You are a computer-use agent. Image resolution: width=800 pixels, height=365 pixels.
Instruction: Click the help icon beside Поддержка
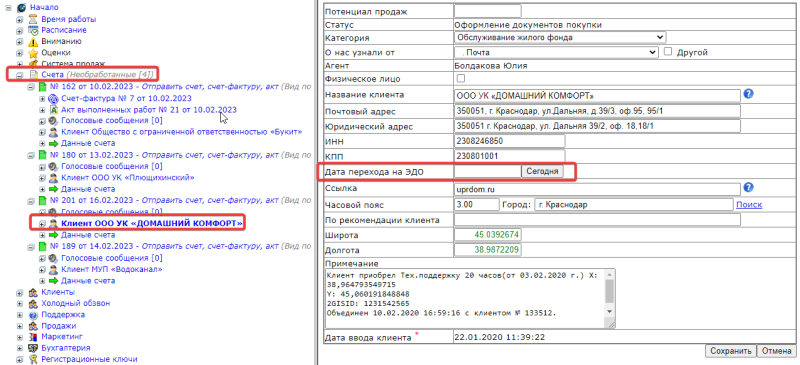[x=33, y=314]
